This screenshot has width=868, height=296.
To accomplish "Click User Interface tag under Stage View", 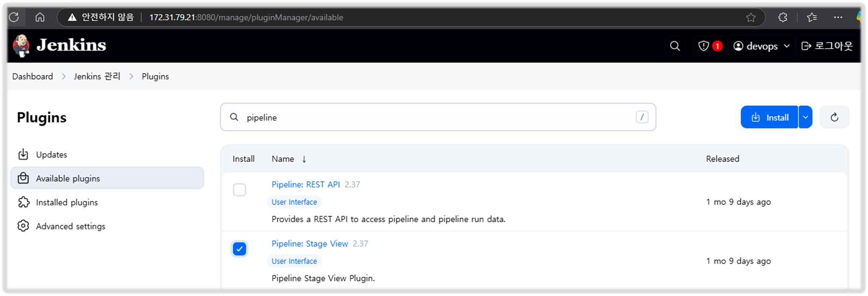I will coord(294,261).
